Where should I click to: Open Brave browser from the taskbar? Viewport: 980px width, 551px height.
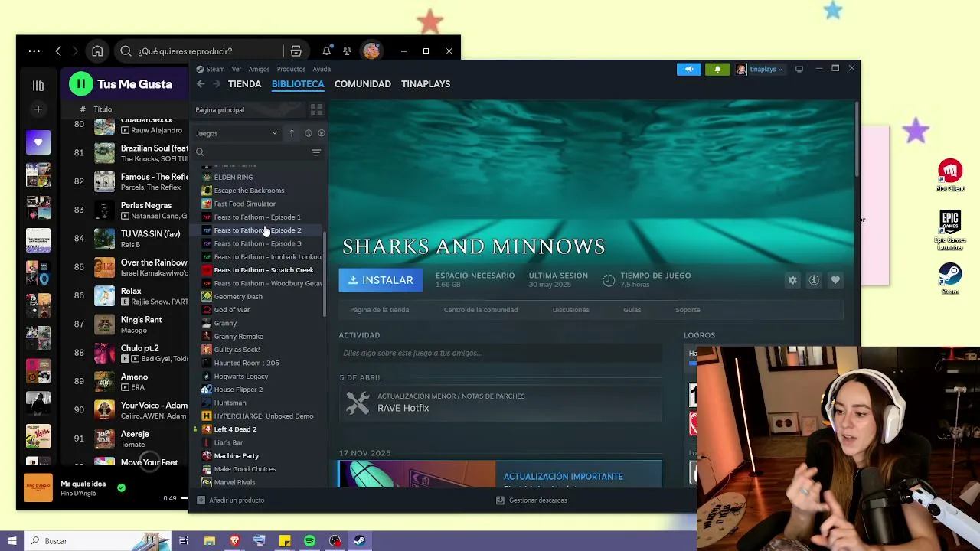point(234,541)
